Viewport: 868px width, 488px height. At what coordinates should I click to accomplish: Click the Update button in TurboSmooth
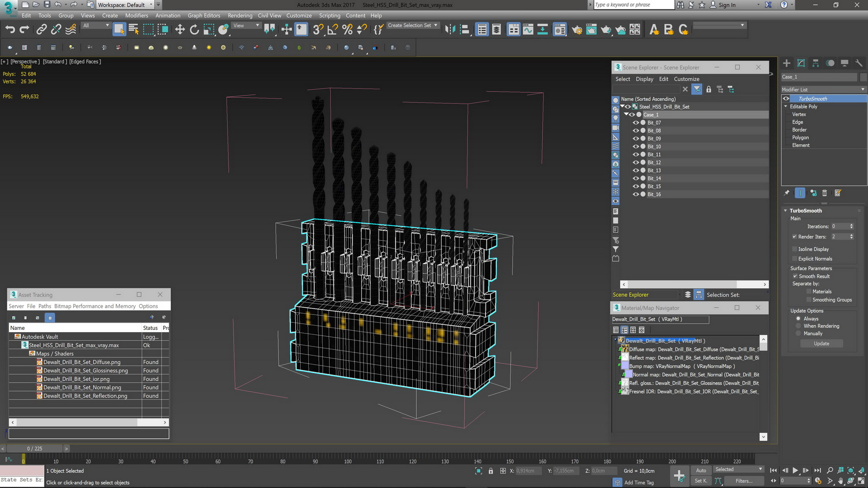[x=821, y=343]
